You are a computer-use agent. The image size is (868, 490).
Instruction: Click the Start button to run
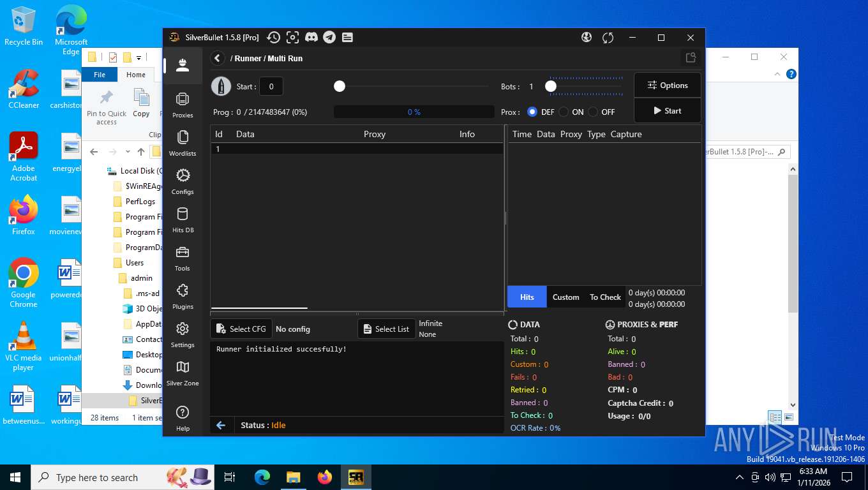coord(668,110)
